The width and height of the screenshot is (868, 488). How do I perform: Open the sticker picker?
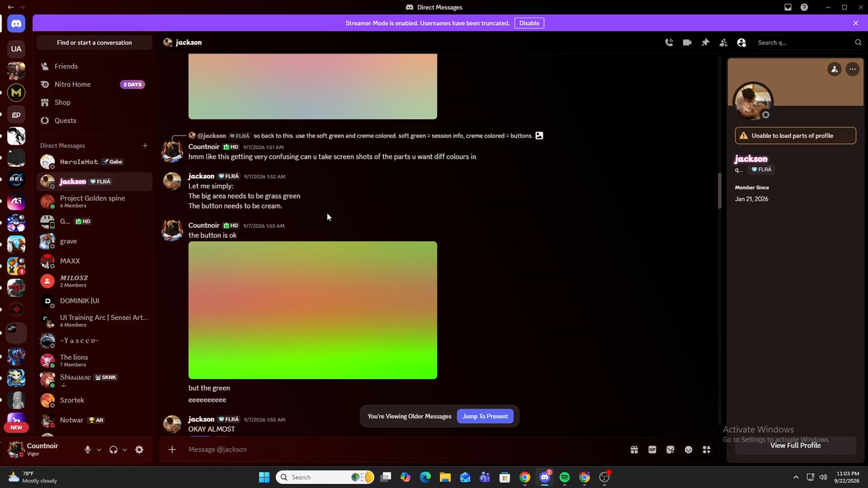[x=671, y=449]
